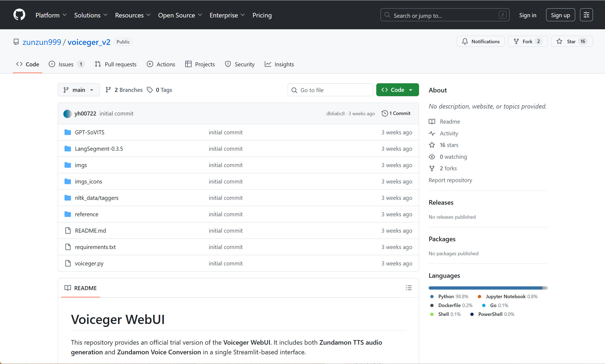Expand the Platform menu in header
The width and height of the screenshot is (605, 364).
pos(51,15)
